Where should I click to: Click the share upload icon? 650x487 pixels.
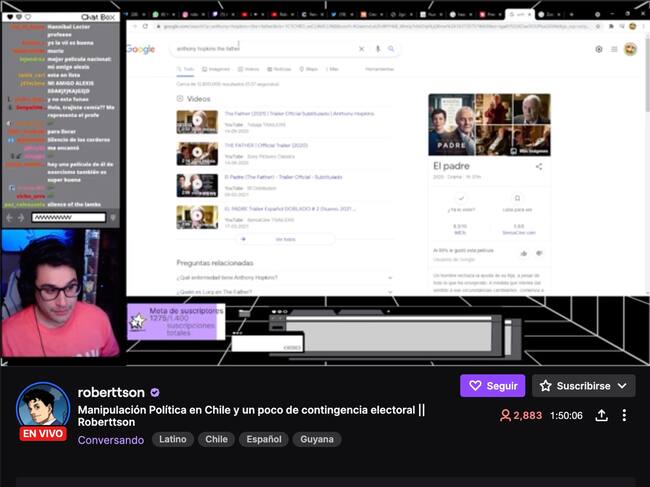point(601,415)
